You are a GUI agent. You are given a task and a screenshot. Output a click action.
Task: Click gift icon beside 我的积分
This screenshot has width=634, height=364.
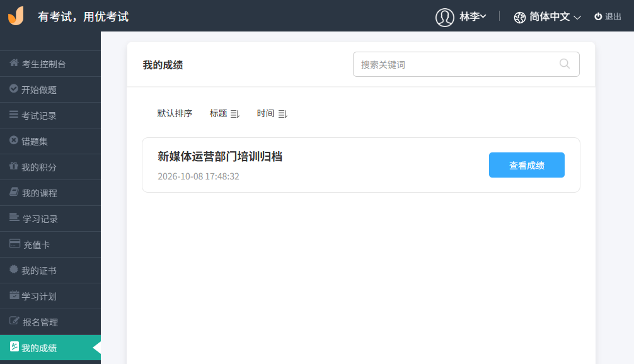point(14,166)
